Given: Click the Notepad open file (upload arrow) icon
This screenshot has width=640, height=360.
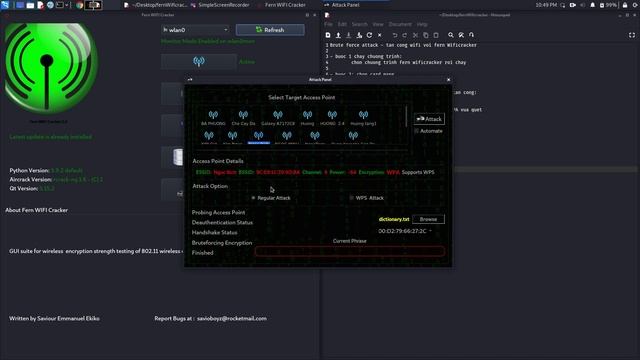Looking at the screenshot, I should [x=338, y=35].
